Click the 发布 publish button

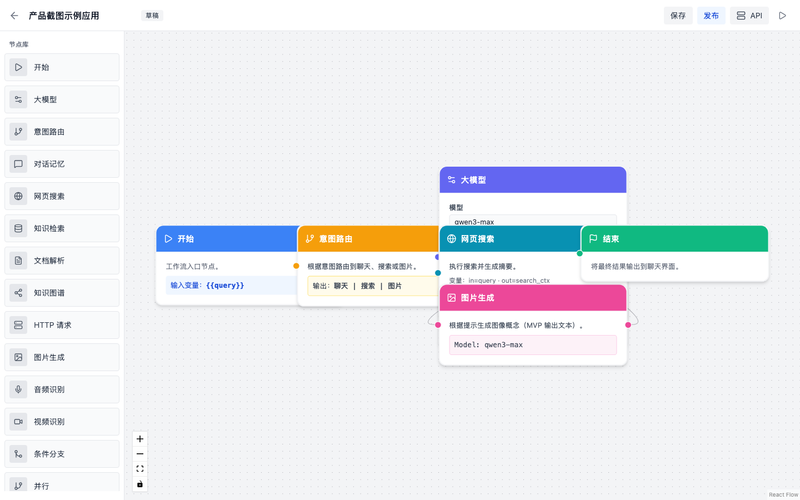[x=710, y=16]
